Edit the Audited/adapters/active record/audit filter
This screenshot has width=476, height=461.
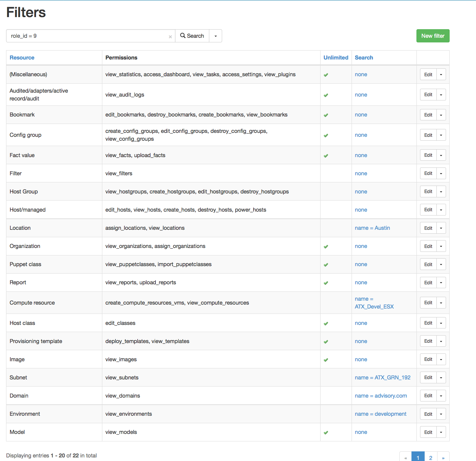point(428,95)
